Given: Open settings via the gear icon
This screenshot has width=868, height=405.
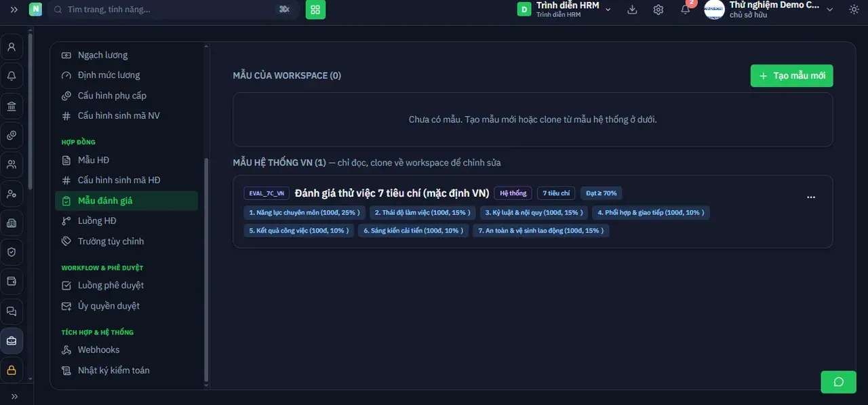Looking at the screenshot, I should [658, 9].
